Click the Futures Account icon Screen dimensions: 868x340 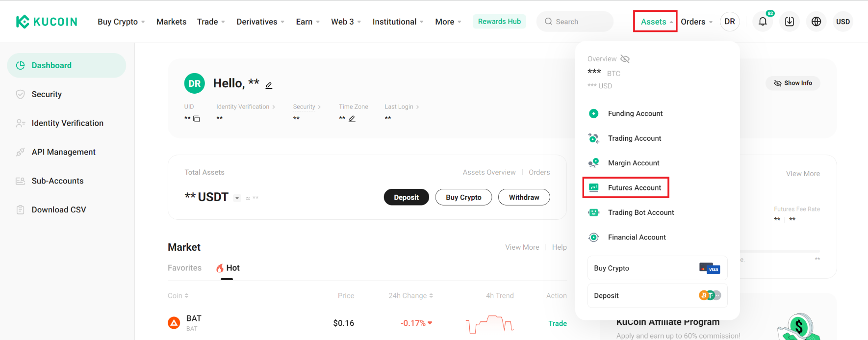click(x=593, y=187)
